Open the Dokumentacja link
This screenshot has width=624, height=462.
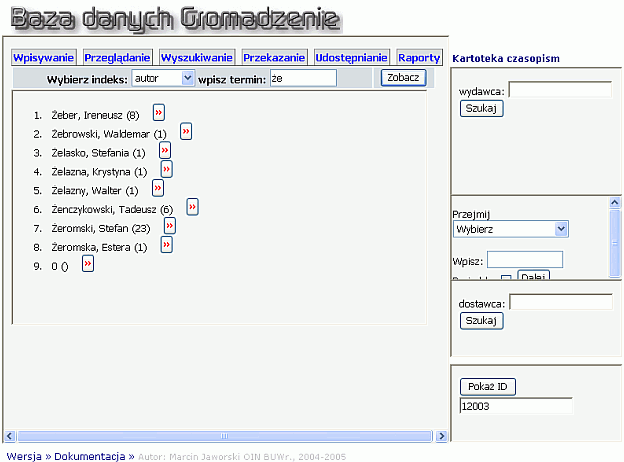pyautogui.click(x=90, y=456)
